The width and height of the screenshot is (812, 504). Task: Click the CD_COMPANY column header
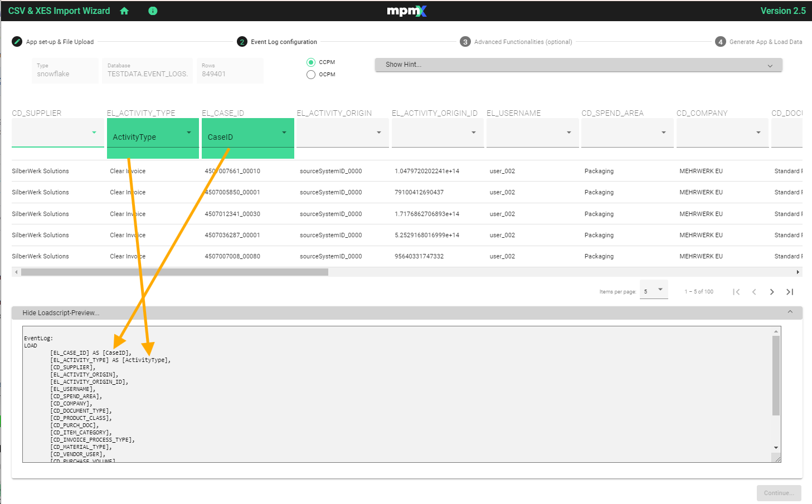(x=702, y=113)
